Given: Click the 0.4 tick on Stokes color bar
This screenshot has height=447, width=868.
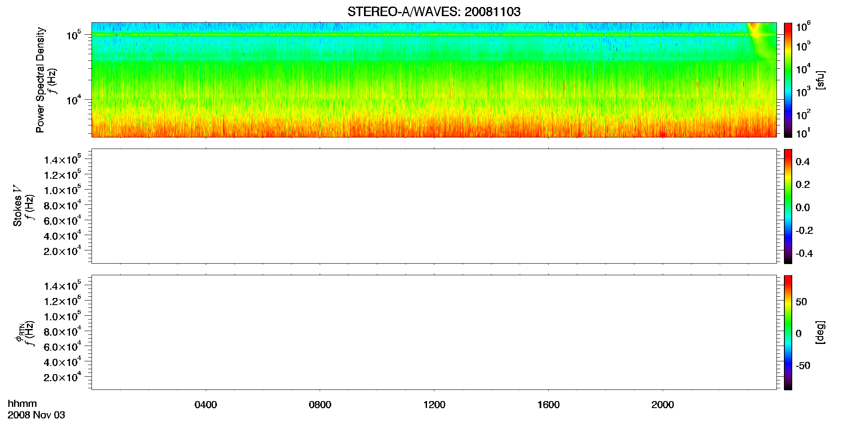Looking at the screenshot, I should pyautogui.click(x=803, y=162).
